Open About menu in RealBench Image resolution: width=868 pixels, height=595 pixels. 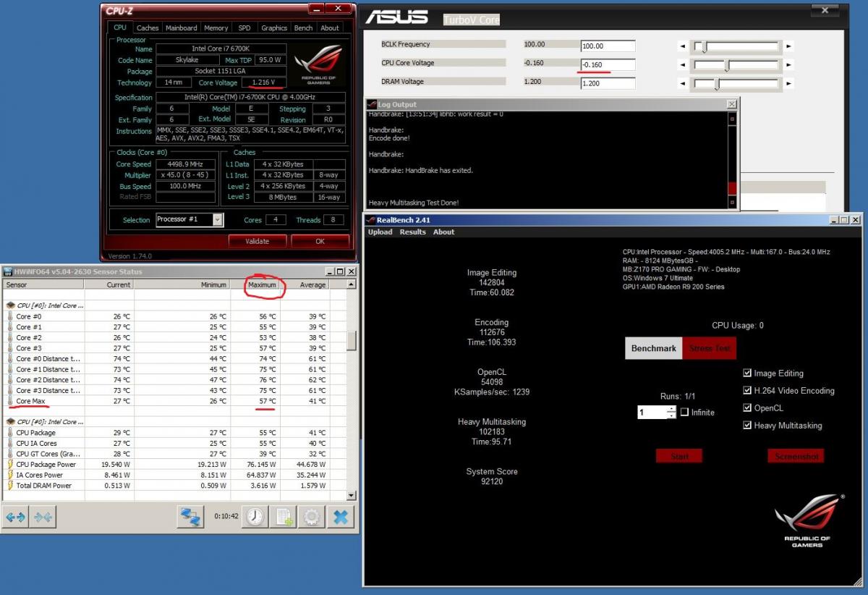[443, 232]
